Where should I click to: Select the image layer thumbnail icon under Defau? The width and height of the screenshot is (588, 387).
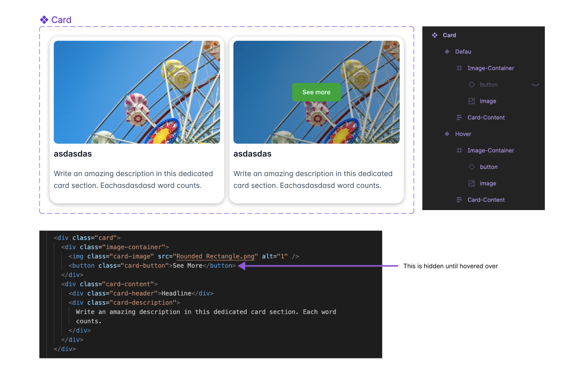coord(472,101)
